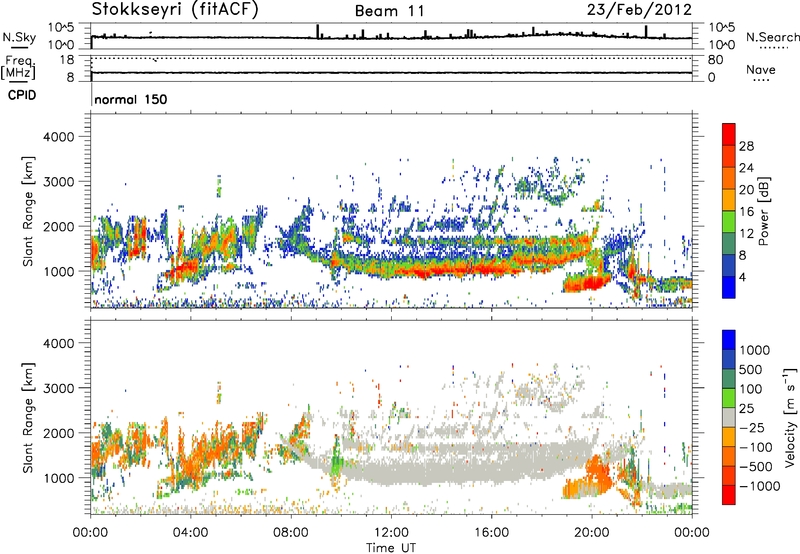Select the −100 label on velocity colorbar

[x=755, y=447]
